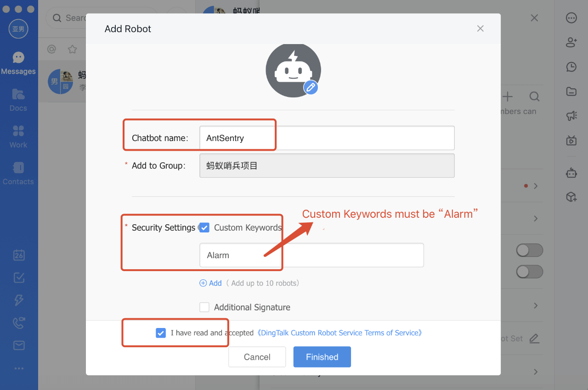
Task: Open the phone call icon in the sidebar
Action: click(19, 322)
